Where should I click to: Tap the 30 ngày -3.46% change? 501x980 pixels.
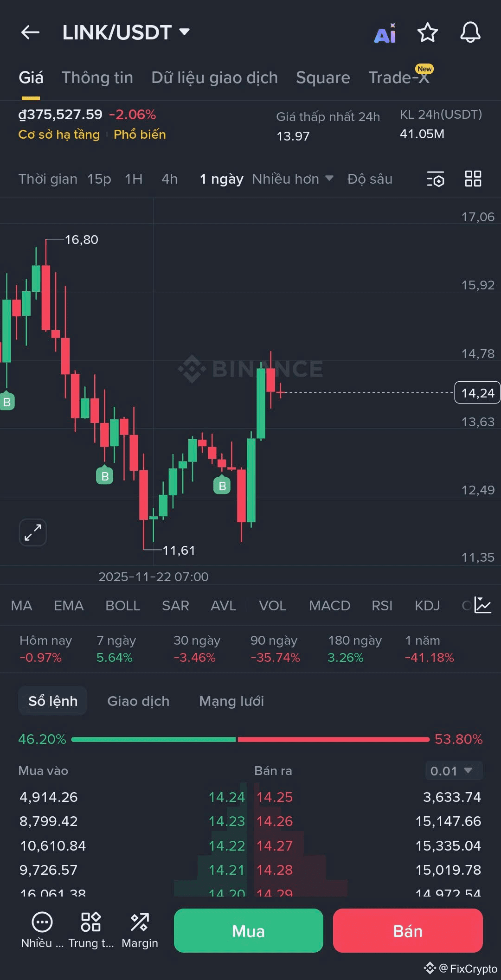pyautogui.click(x=197, y=649)
